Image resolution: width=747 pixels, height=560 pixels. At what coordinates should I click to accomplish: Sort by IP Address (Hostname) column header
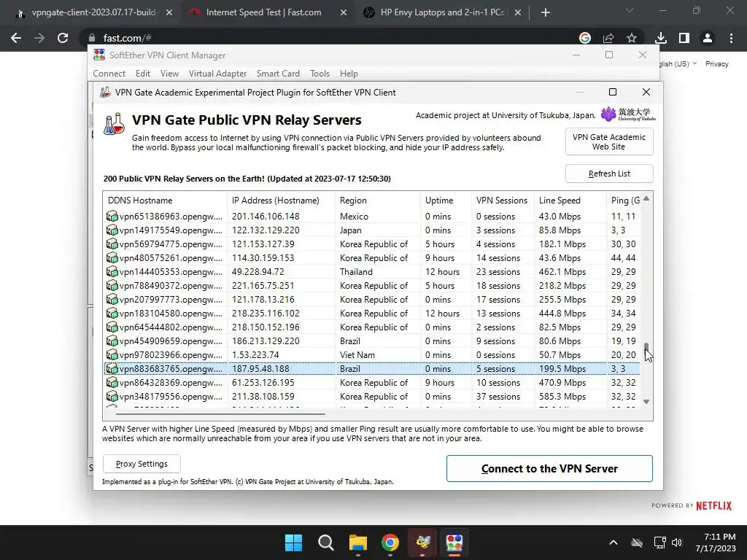pyautogui.click(x=281, y=201)
